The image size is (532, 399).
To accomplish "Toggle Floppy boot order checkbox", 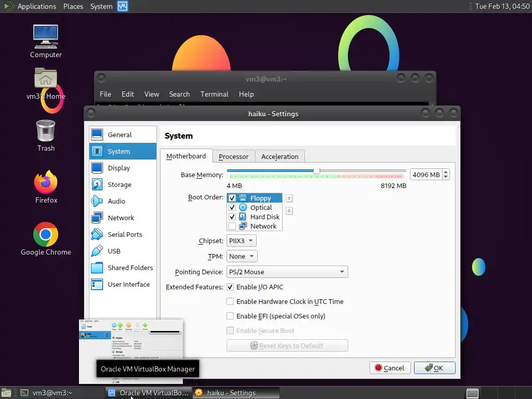I will (232, 198).
